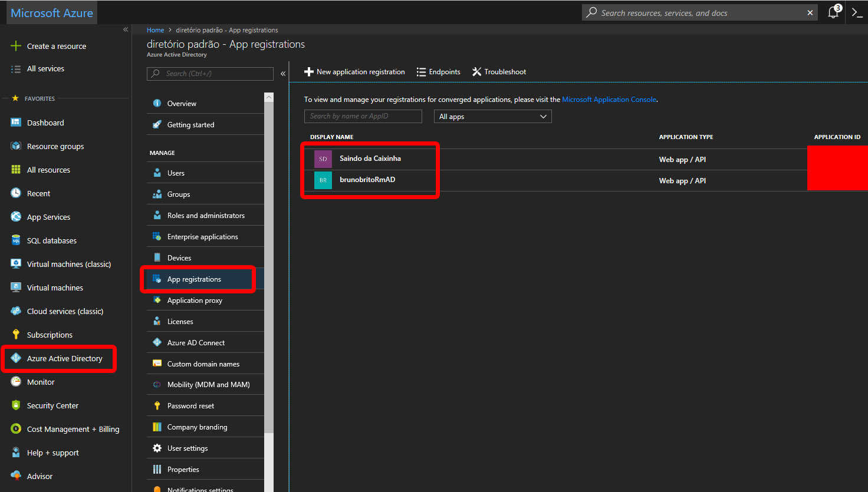Viewport: 868px width, 492px height.
Task: Click the SD avatar for Saindo da Caixinha
Action: click(323, 159)
